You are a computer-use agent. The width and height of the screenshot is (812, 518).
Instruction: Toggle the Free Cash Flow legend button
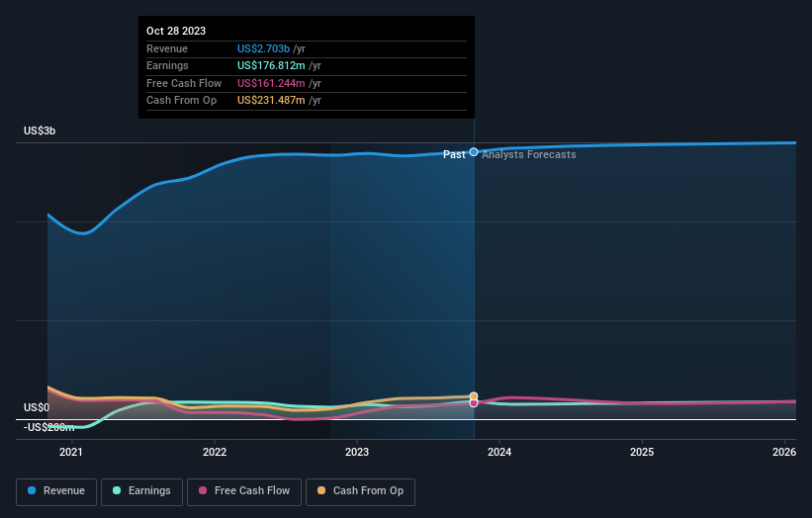coord(244,491)
